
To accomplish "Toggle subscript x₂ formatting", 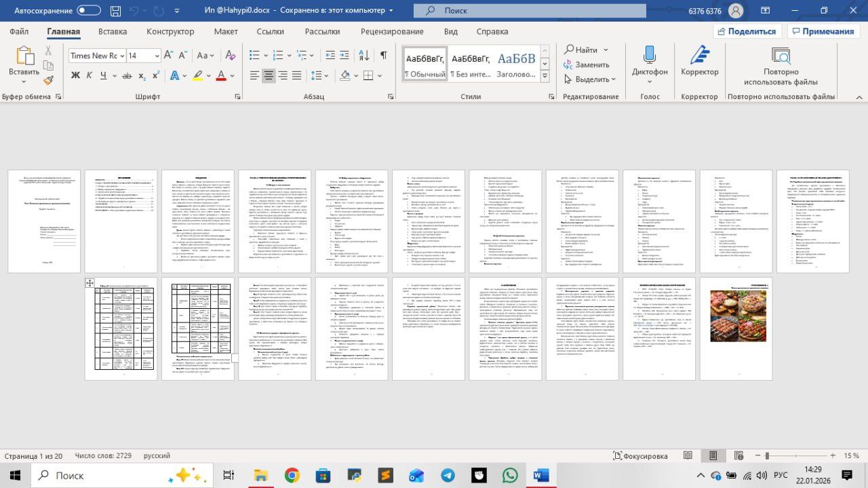I will (142, 75).
